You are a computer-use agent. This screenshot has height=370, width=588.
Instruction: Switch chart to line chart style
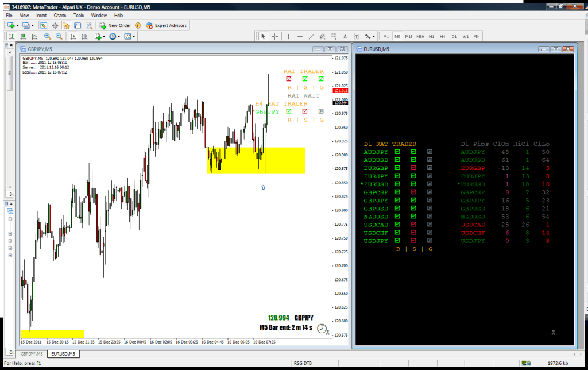(x=34, y=36)
